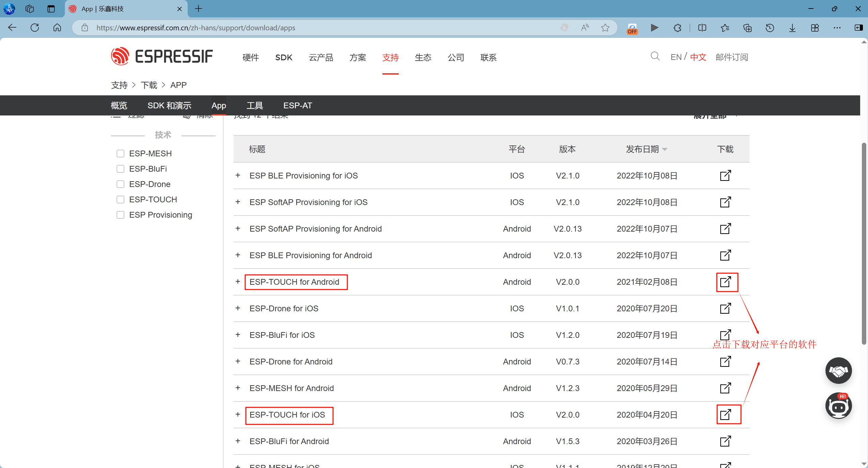Expand the ESP-Drone for Android row
868x468 pixels.
click(238, 361)
